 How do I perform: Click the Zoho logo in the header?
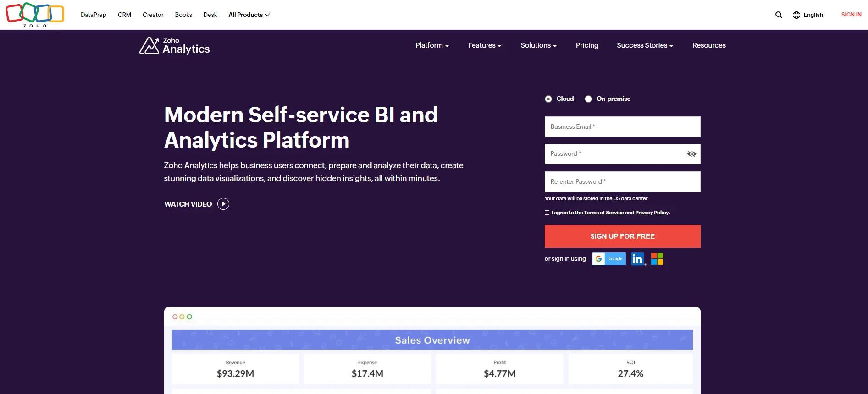tap(35, 15)
